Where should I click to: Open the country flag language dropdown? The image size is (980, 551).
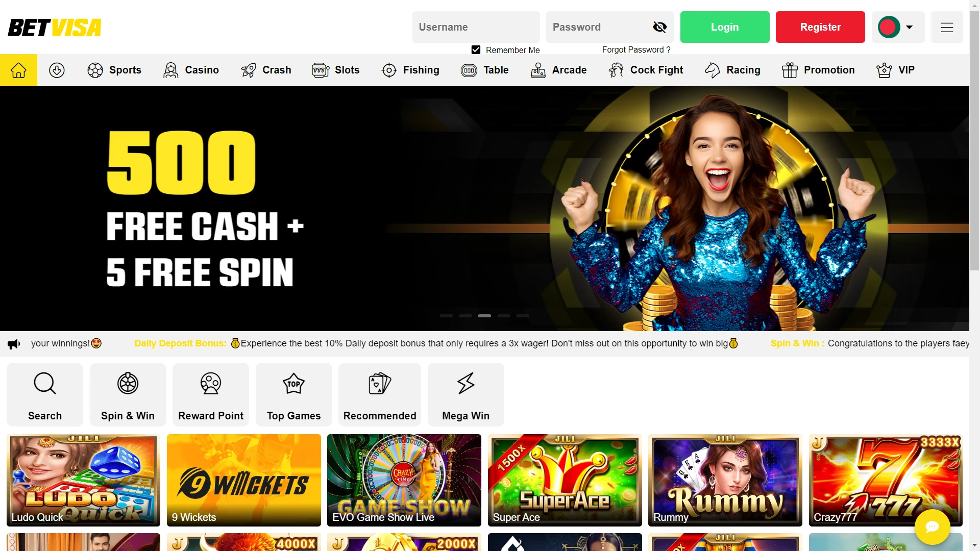[x=898, y=27]
